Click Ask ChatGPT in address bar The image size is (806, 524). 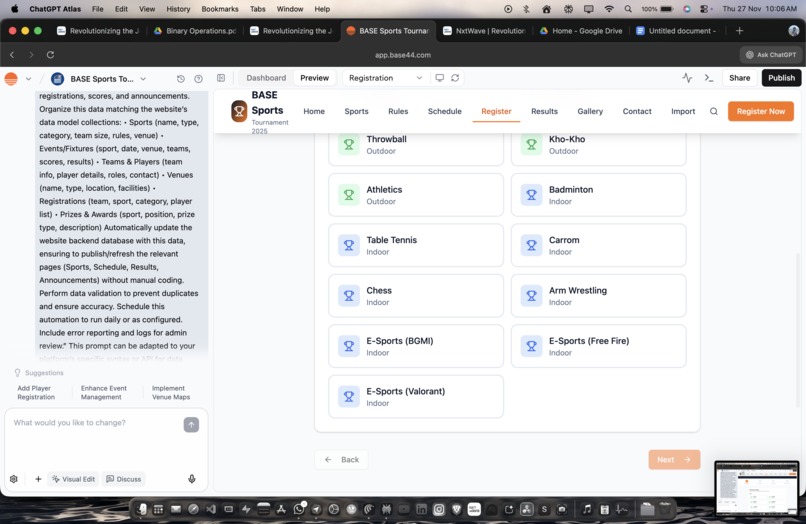point(771,55)
